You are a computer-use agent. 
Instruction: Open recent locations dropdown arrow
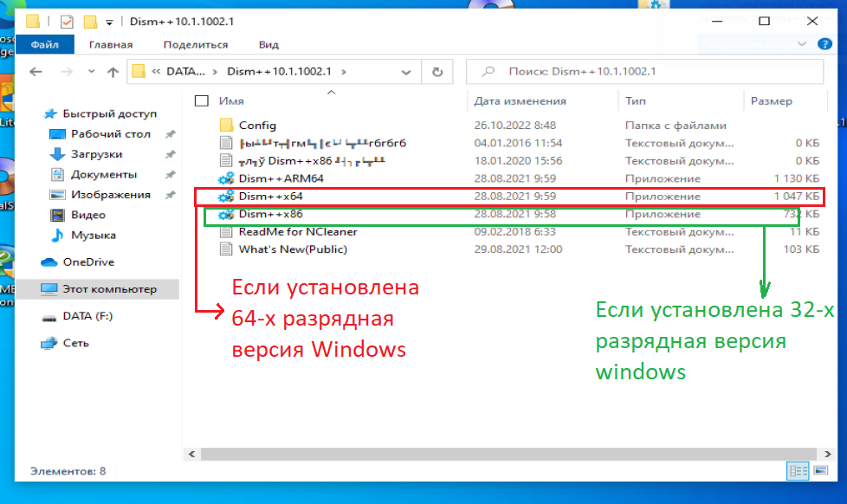pos(91,71)
